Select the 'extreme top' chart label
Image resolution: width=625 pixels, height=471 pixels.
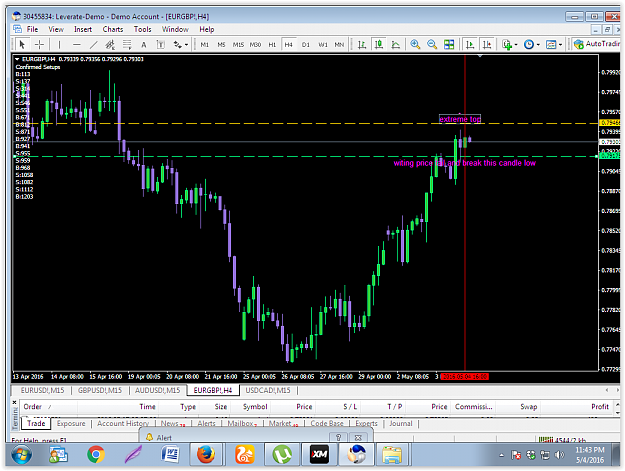pos(460,119)
